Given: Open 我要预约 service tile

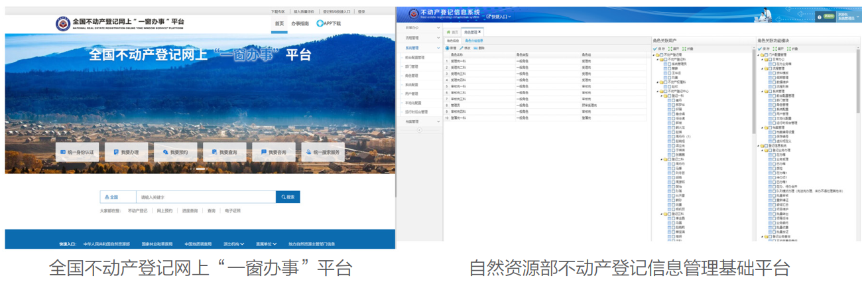Looking at the screenshot, I should point(176,152).
